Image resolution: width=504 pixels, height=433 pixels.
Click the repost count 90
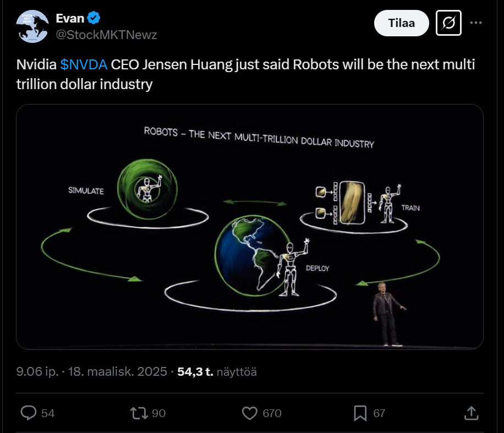pos(158,413)
